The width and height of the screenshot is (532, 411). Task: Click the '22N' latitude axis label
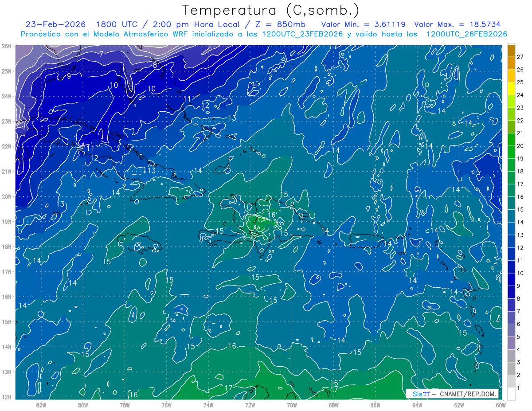click(7, 146)
